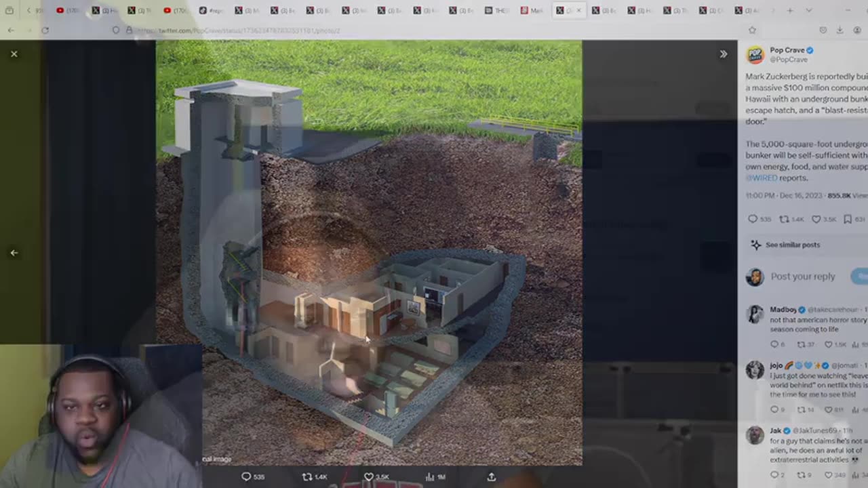Click the Post your reply field
The image size is (868, 488).
(x=803, y=277)
